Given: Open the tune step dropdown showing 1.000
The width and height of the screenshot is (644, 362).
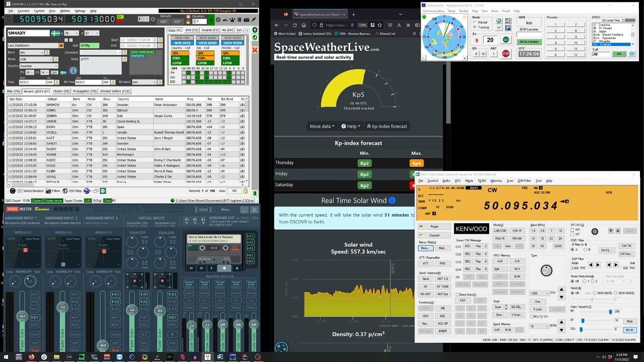Looking at the screenshot, I should click(539, 293).
